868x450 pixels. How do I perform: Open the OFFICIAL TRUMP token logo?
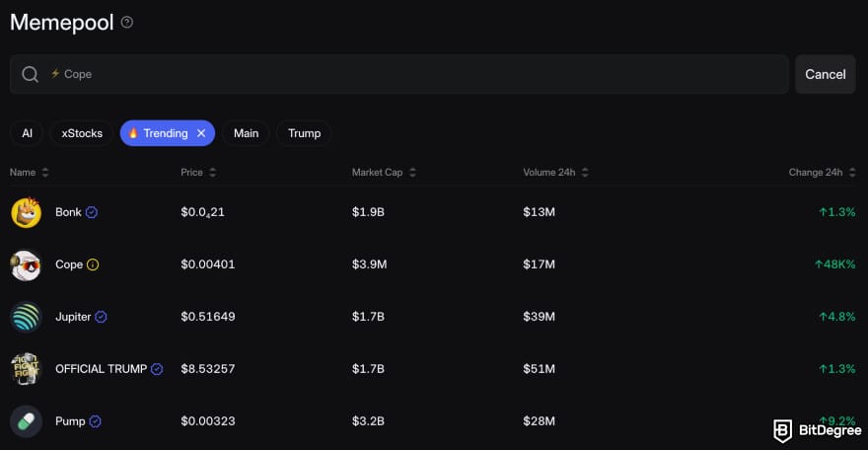(26, 369)
